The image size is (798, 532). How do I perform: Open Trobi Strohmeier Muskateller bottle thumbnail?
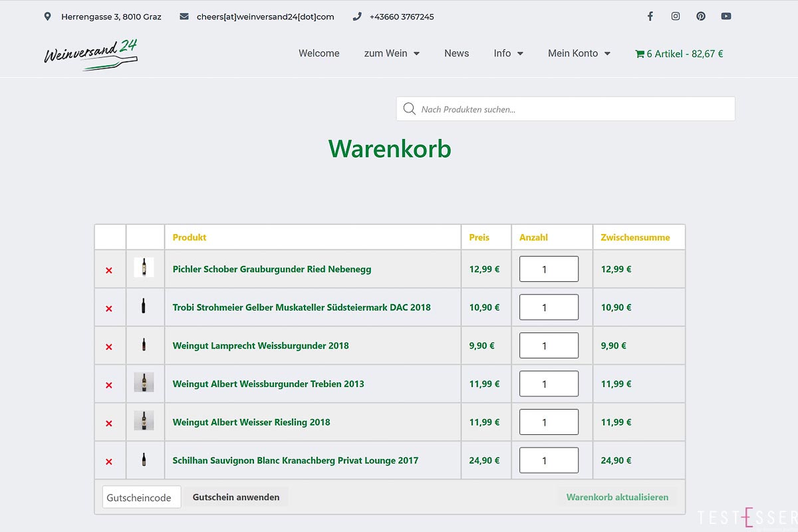144,306
